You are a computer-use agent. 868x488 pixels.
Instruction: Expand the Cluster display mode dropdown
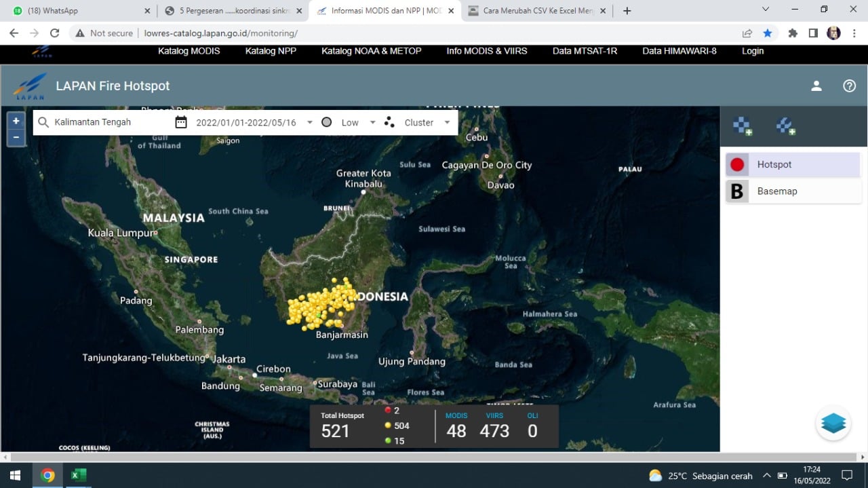coord(447,123)
